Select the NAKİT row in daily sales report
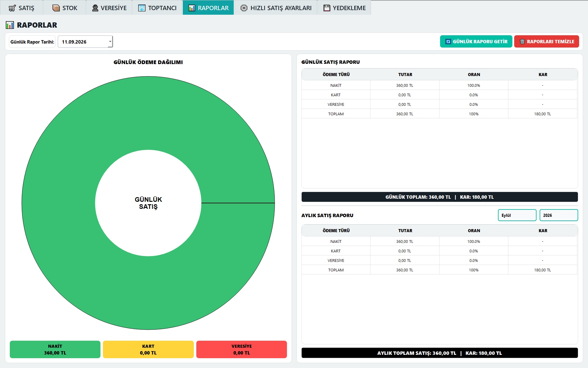This screenshot has height=368, width=588. tap(439, 85)
